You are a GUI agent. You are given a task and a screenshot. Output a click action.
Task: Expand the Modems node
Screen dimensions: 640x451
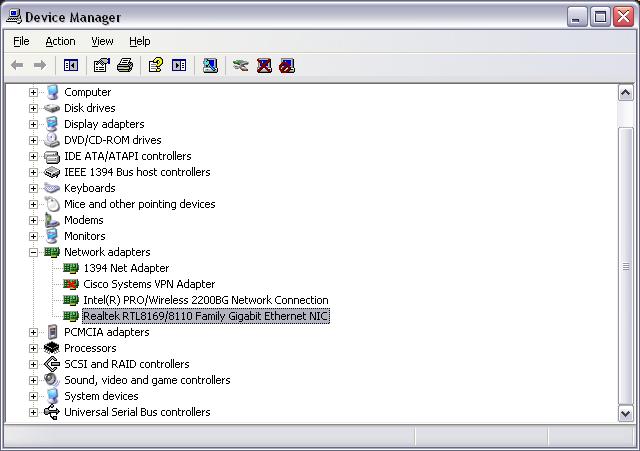(33, 220)
